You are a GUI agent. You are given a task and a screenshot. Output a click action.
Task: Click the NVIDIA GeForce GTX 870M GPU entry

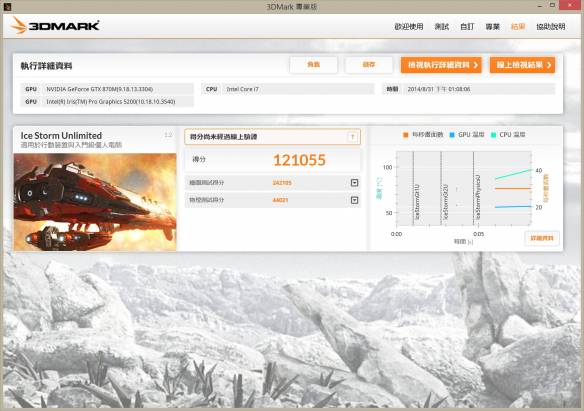tap(108, 89)
